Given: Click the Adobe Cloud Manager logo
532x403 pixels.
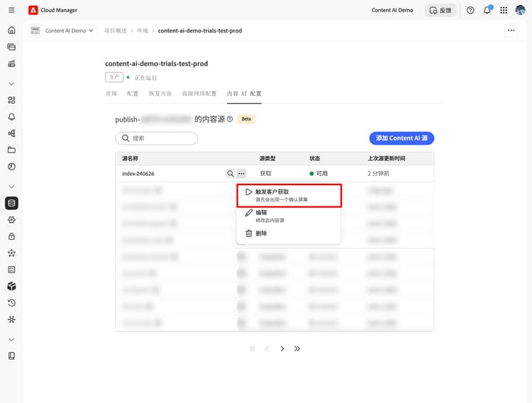Looking at the screenshot, I should point(33,10).
